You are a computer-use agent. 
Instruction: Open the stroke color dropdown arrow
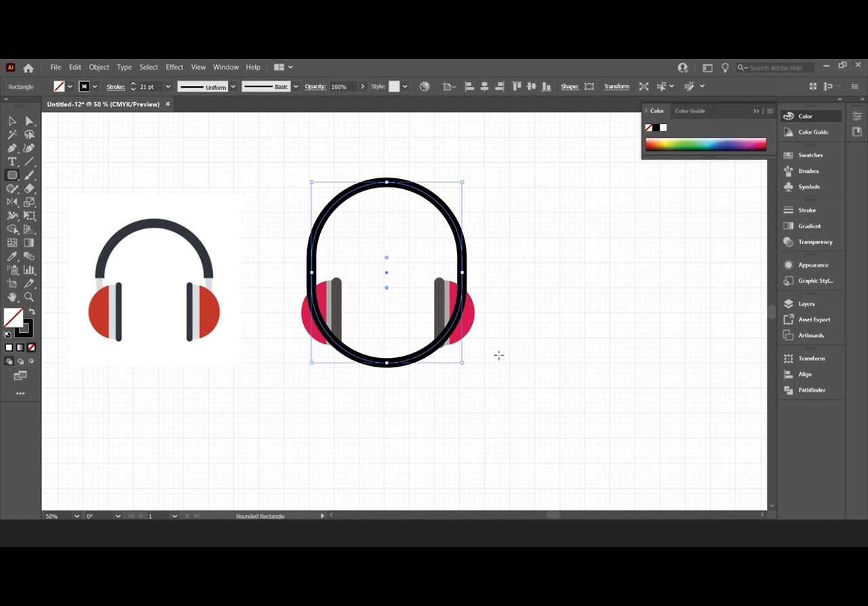(x=95, y=87)
